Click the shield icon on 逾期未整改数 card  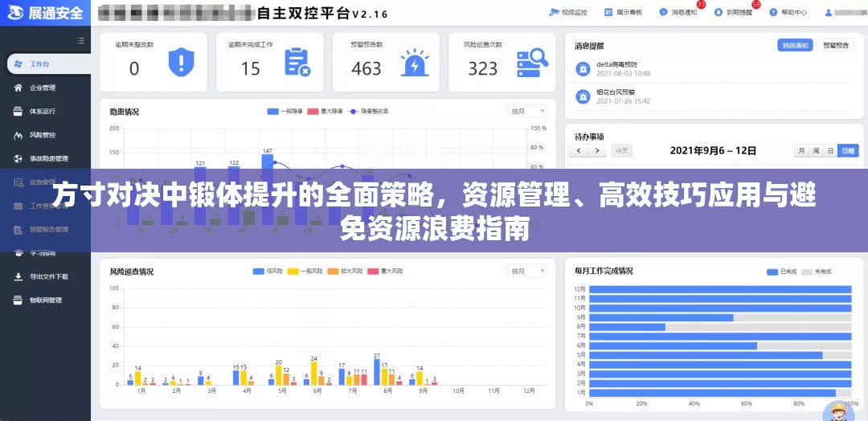[181, 61]
